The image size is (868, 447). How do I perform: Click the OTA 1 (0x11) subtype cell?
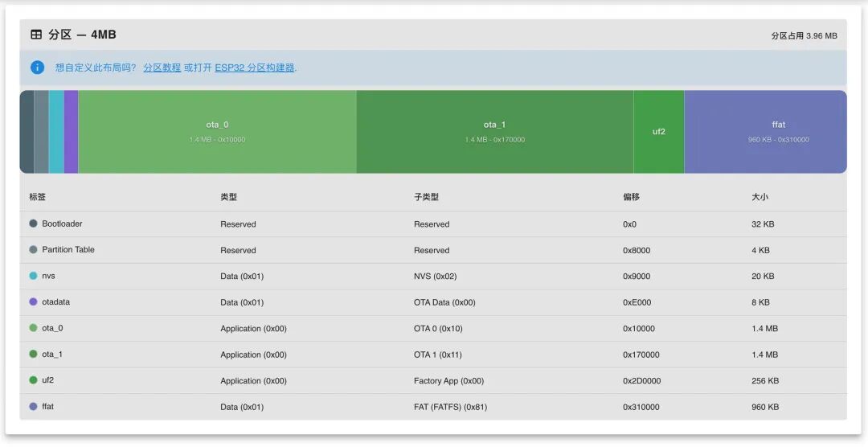click(x=437, y=355)
